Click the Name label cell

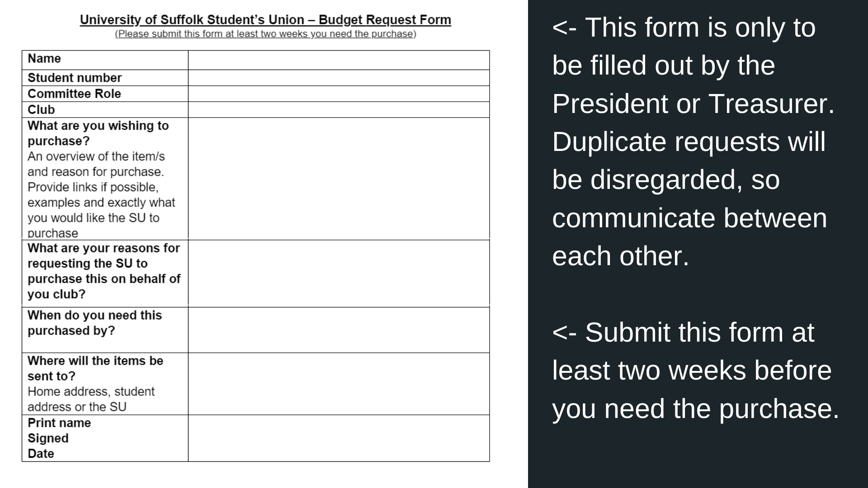105,60
